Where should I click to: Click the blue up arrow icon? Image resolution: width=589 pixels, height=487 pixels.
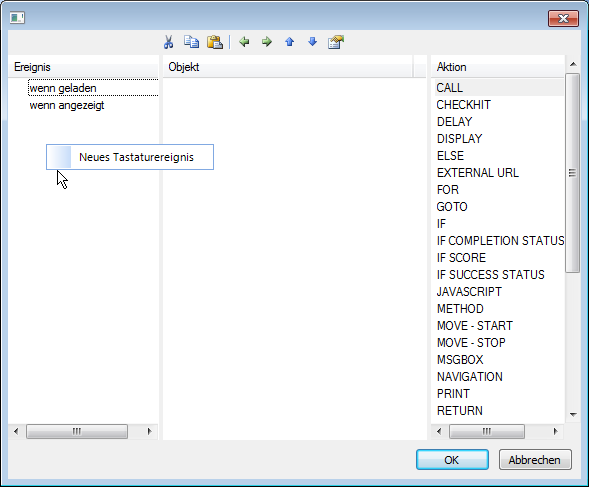tap(289, 42)
